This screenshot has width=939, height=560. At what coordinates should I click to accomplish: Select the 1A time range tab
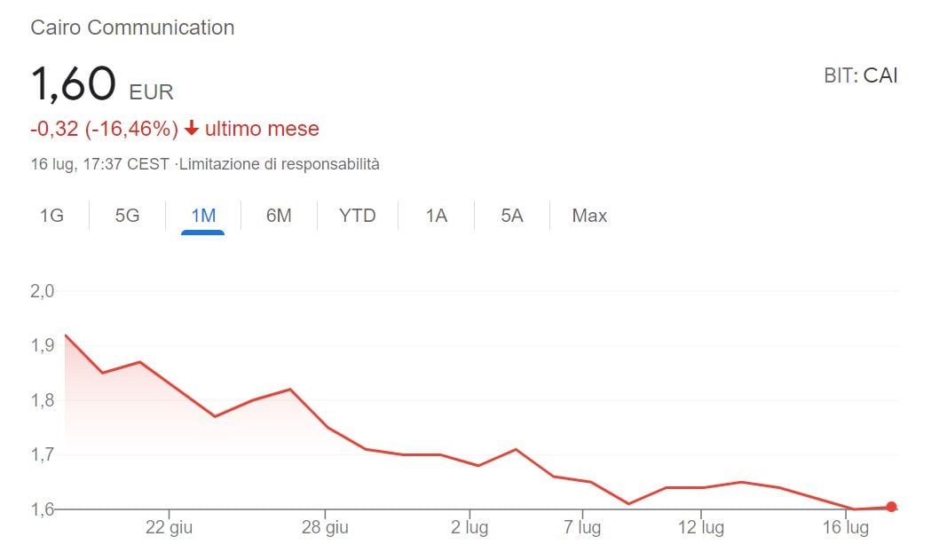[x=436, y=216]
